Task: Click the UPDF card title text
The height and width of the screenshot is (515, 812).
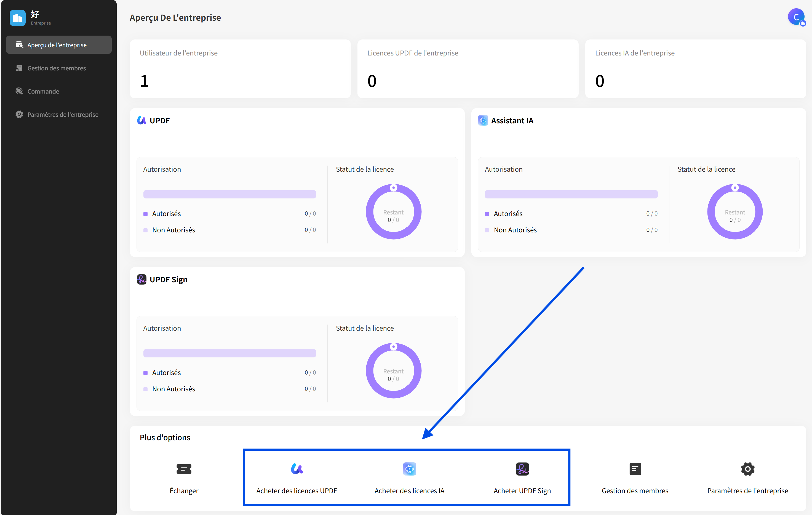Action: (160, 121)
